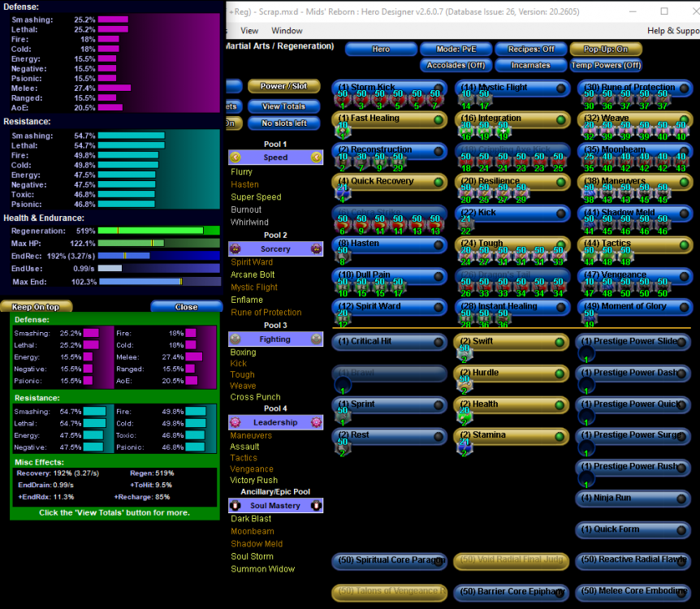Click an enhancement slot under Stamina
Viewport: 700px width, 609px height.
(x=465, y=447)
